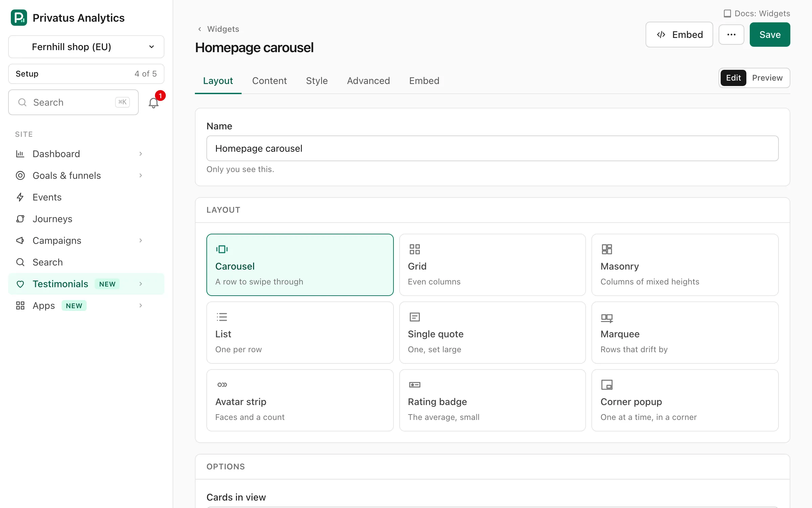The image size is (812, 508).
Task: Click the Masonry layout icon
Action: pyautogui.click(x=607, y=249)
